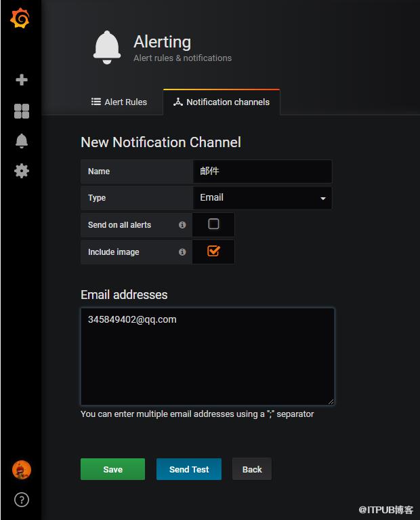The image size is (420, 520).
Task: Open the Create plus menu in the sidebar
Action: pyautogui.click(x=22, y=79)
